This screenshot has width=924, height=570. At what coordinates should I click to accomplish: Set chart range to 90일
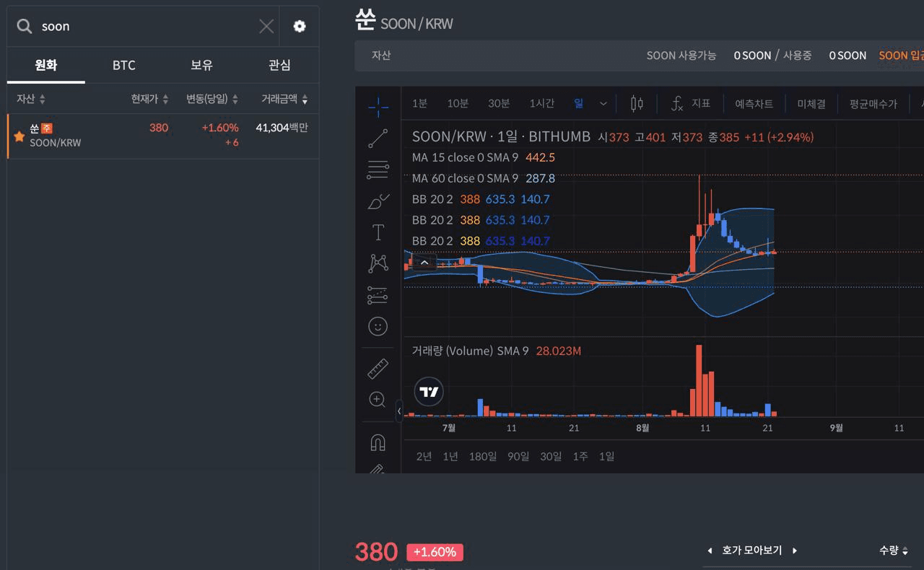(x=518, y=456)
